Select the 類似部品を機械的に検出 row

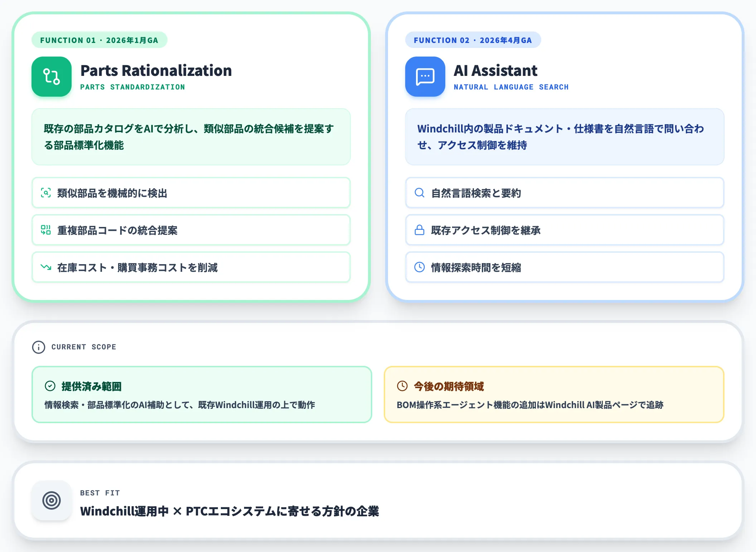pos(191,193)
